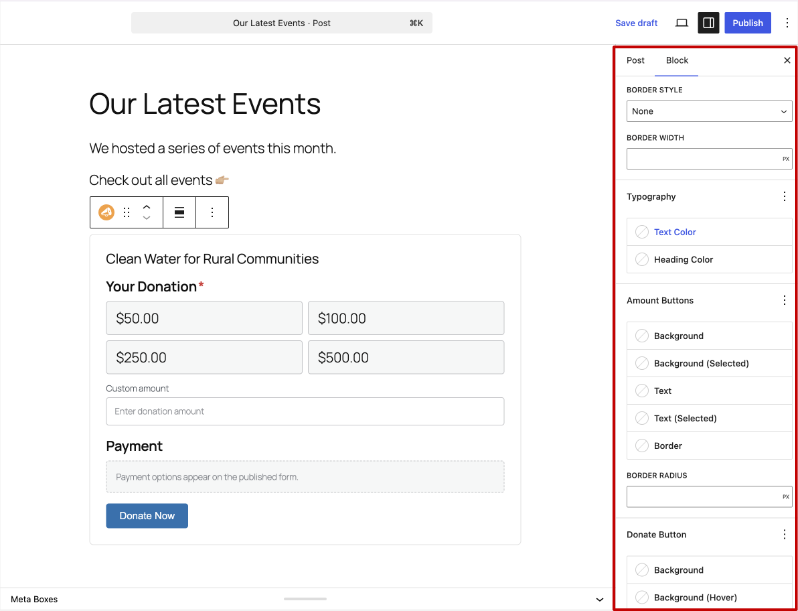
Task: Open Amount Buttons Text color picker
Action: [x=709, y=391]
